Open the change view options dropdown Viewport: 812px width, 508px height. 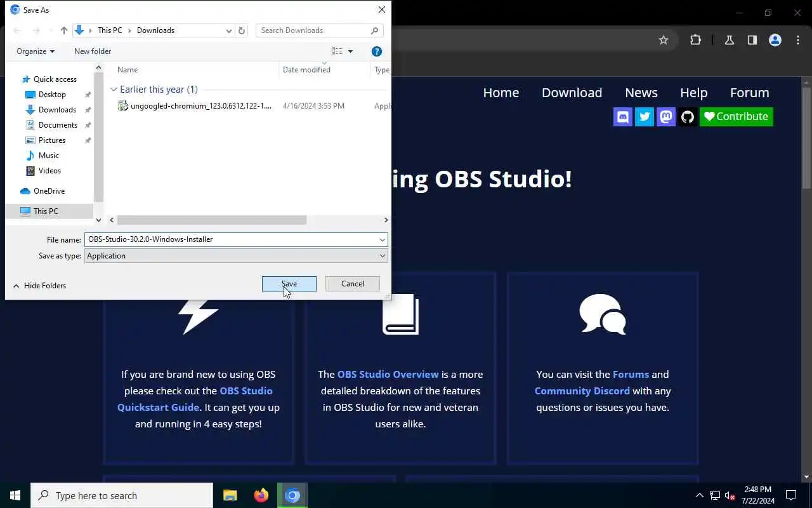click(x=350, y=51)
